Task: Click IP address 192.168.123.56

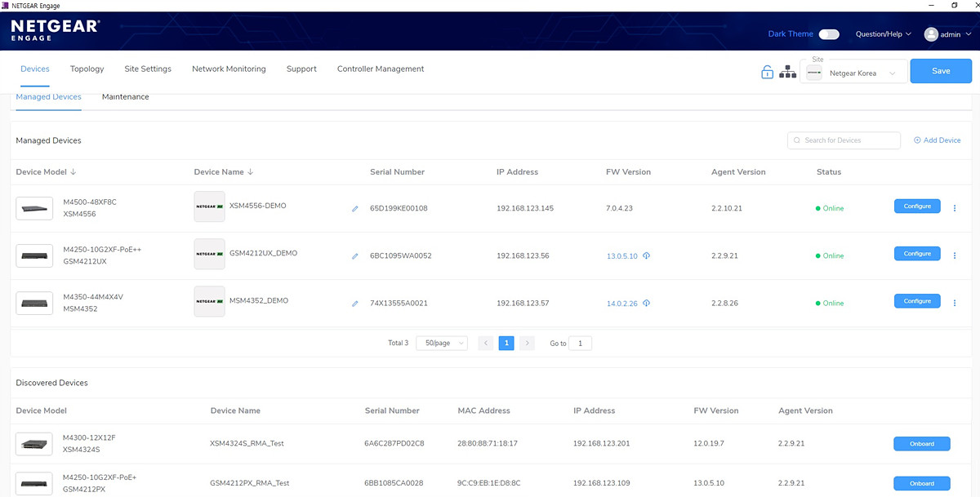Action: (x=523, y=256)
